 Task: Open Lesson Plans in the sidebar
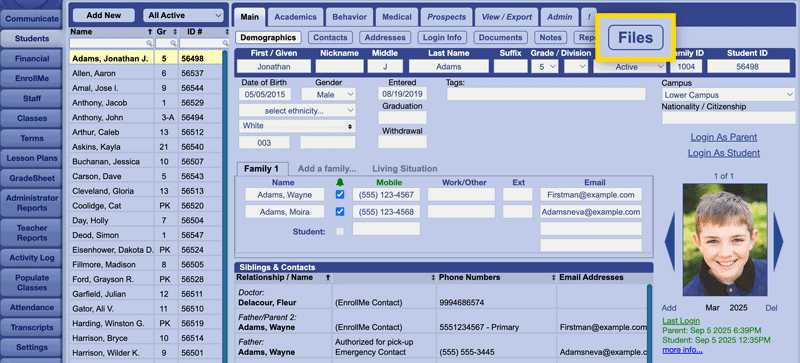(32, 158)
